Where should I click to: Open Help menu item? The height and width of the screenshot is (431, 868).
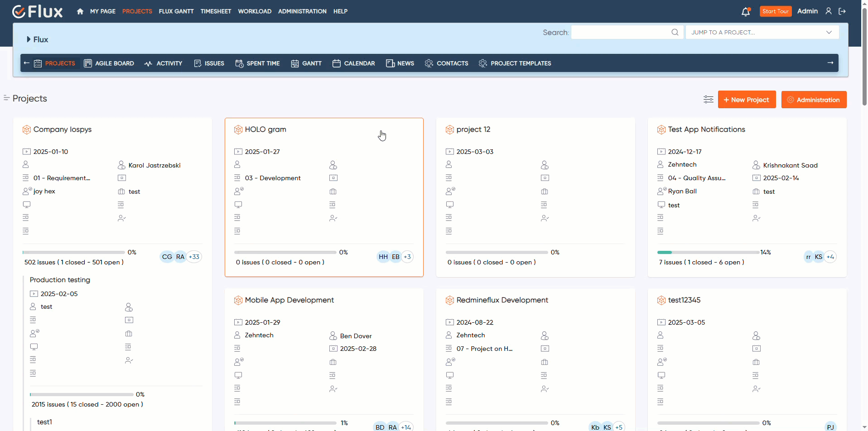click(x=340, y=11)
